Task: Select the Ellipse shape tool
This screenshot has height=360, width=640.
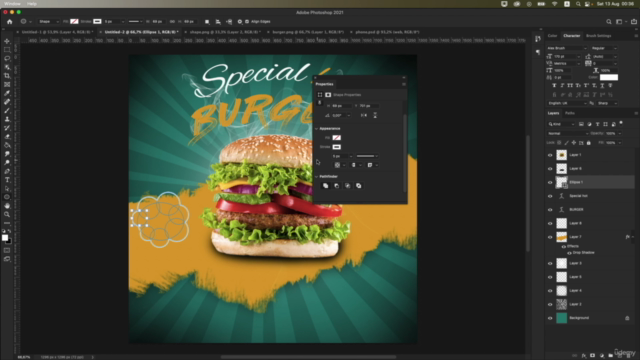Action: point(7,197)
